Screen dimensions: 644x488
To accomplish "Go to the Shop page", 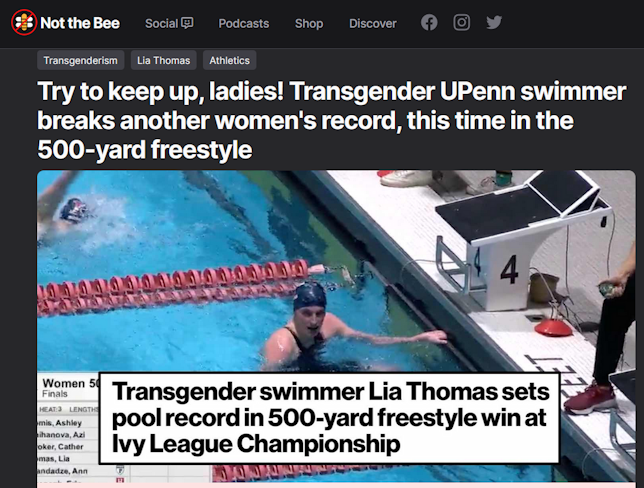I will pyautogui.click(x=309, y=23).
